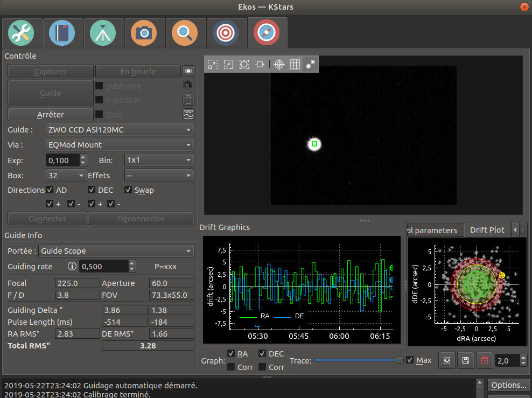Disable the DEC direction checkbox
This screenshot has height=398, width=532.
(92, 190)
